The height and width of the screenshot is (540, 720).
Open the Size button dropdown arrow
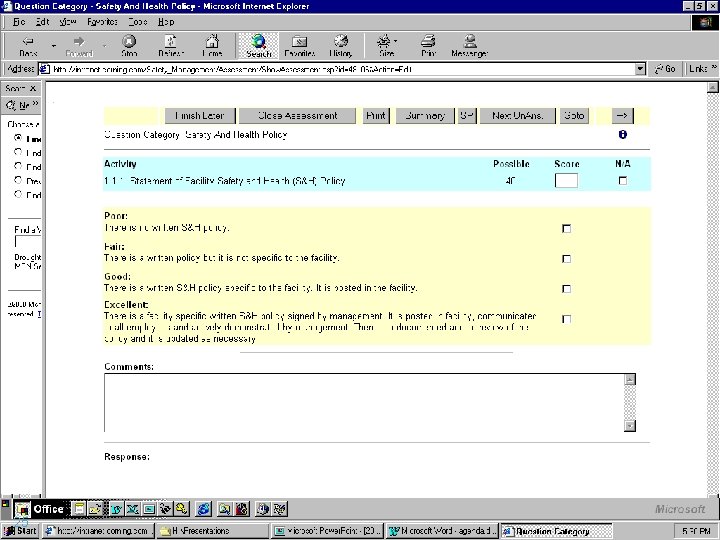pos(395,41)
